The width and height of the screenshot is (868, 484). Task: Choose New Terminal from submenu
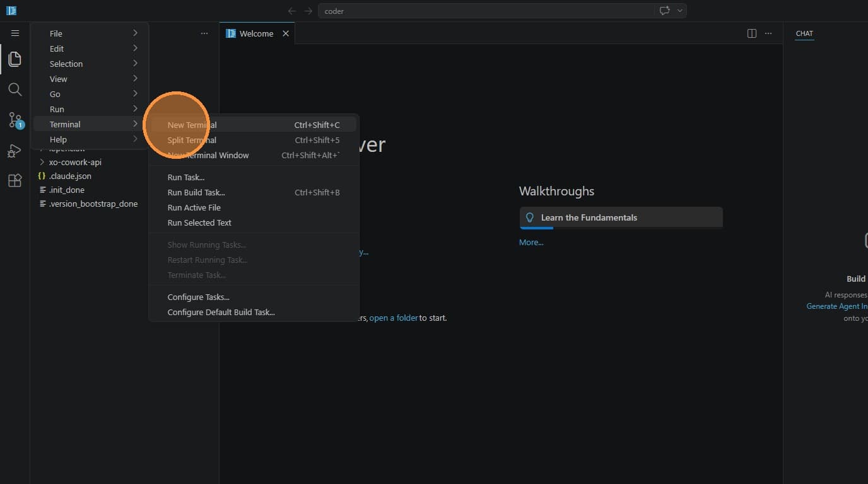point(254,125)
